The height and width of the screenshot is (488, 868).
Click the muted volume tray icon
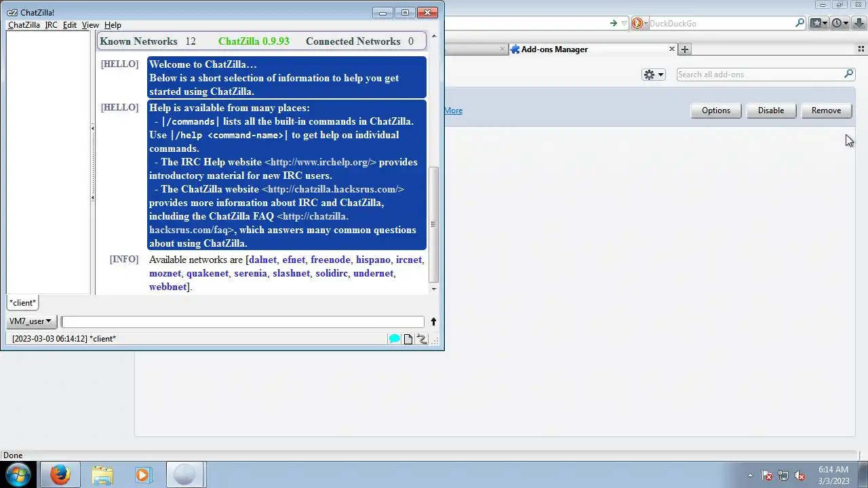point(800,476)
